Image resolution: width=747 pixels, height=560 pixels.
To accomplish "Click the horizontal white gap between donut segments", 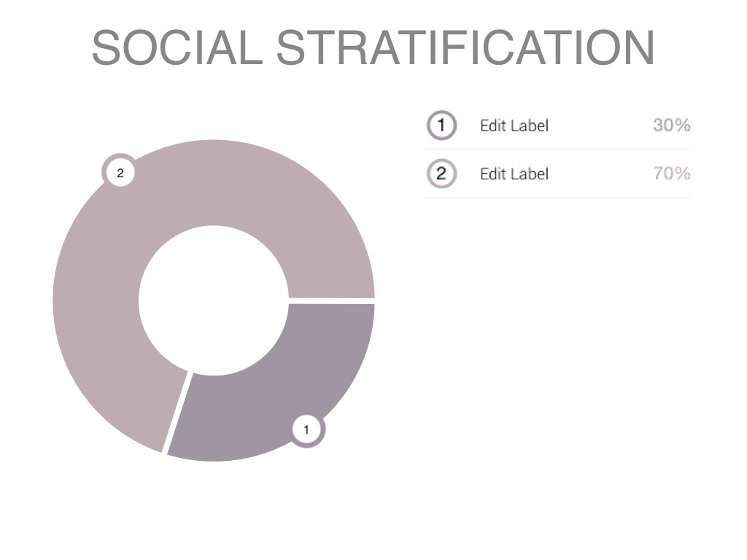I will [332, 300].
